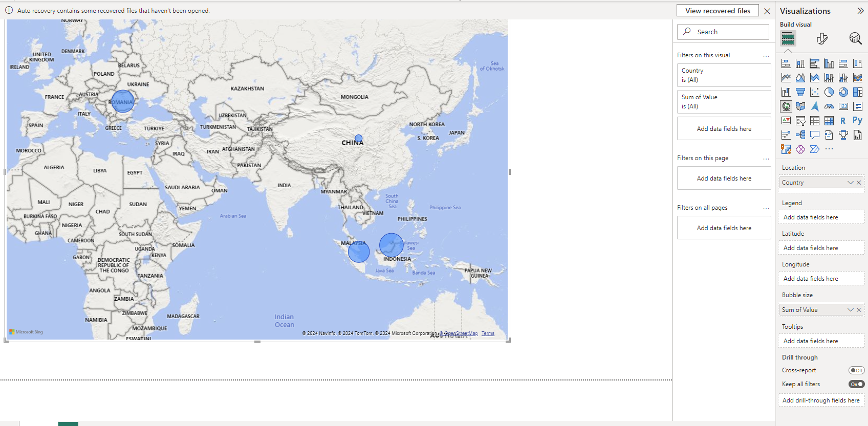This screenshot has height=426, width=868.
Task: Choose the scatter chart visual
Action: tap(815, 92)
